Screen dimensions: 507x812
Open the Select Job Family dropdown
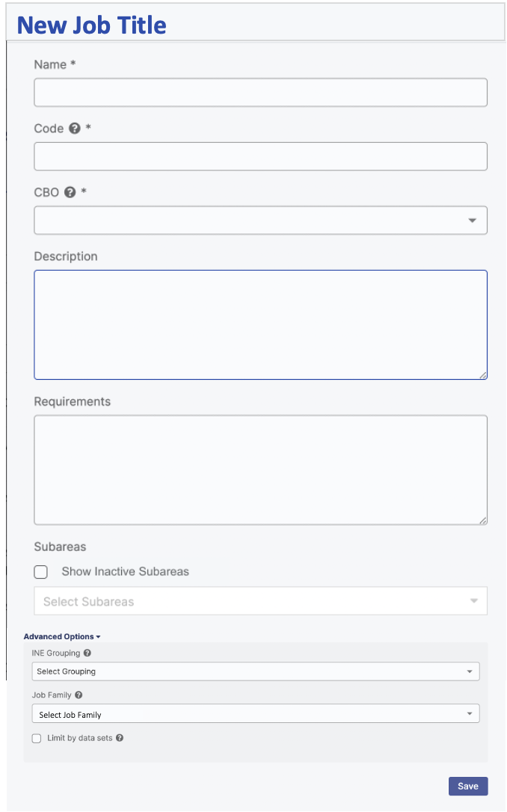click(x=255, y=714)
